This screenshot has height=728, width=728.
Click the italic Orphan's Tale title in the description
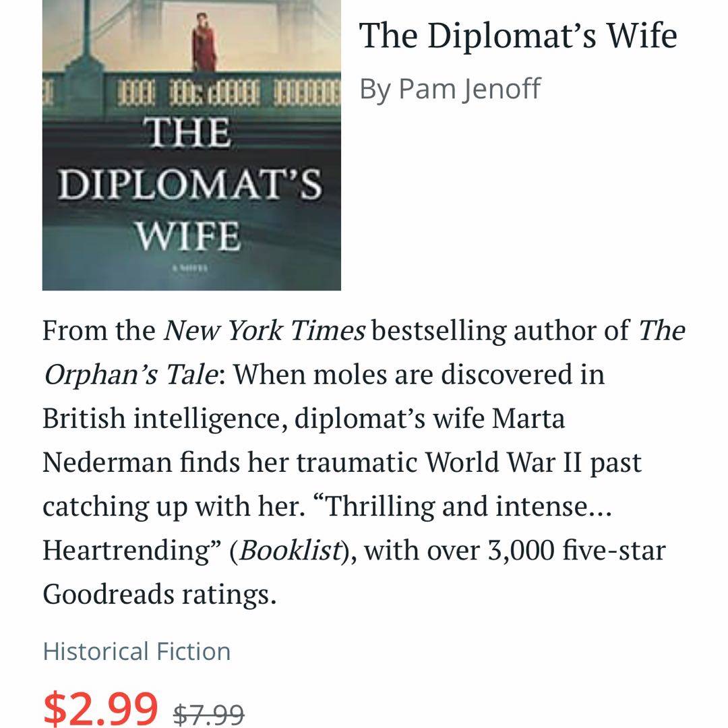pyautogui.click(x=131, y=374)
